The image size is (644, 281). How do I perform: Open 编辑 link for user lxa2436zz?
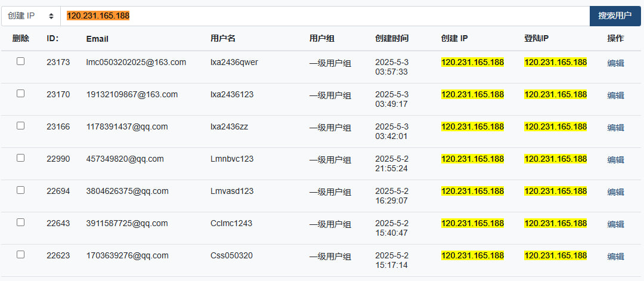pyautogui.click(x=615, y=127)
